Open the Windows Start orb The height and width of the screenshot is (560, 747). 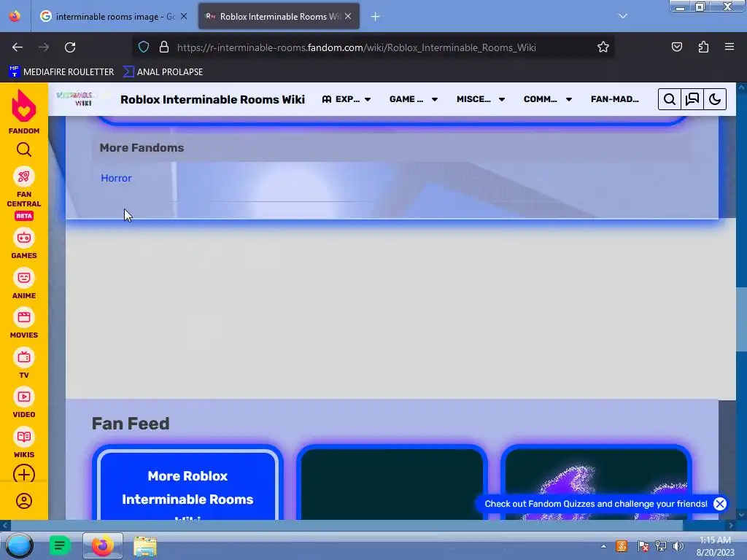point(20,545)
